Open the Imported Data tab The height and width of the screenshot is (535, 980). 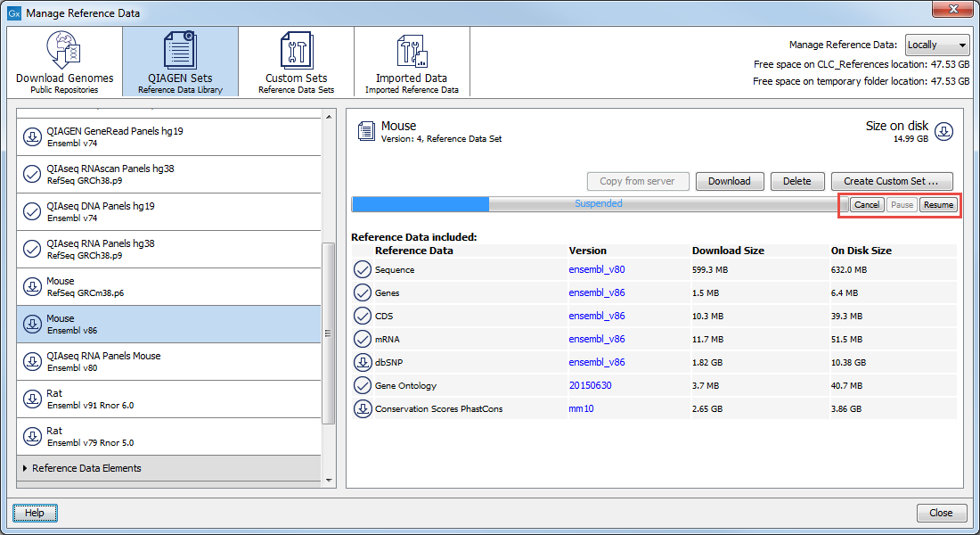412,62
